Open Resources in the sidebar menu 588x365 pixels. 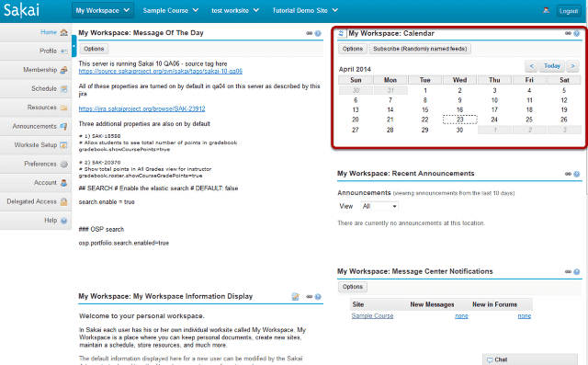(37, 108)
